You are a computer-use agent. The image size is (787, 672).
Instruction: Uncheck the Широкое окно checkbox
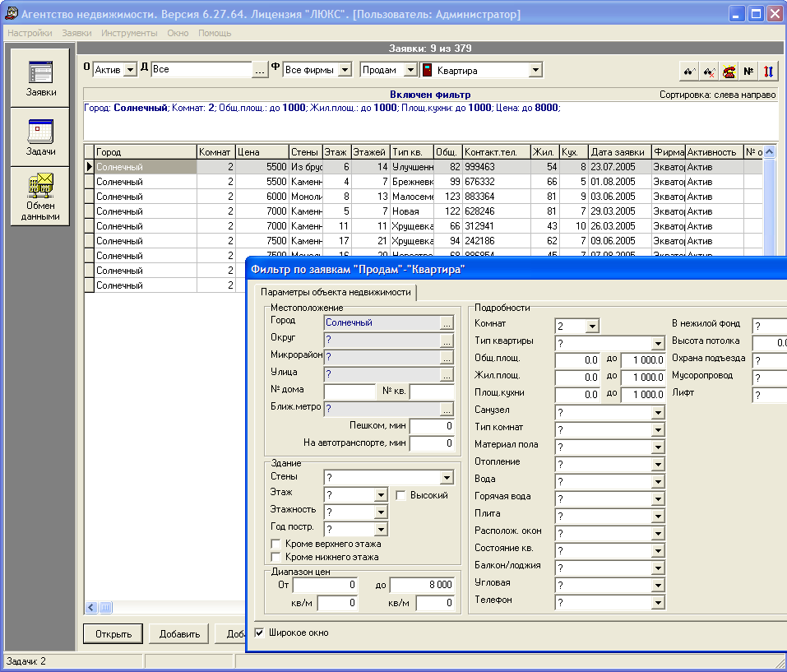coord(260,633)
